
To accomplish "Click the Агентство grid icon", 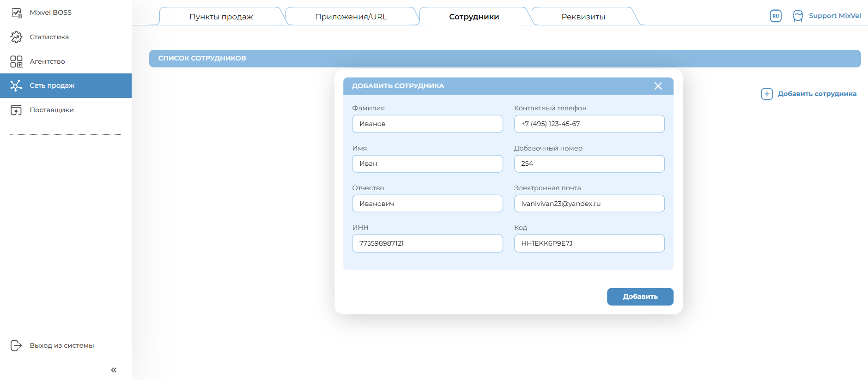I will click(x=16, y=61).
